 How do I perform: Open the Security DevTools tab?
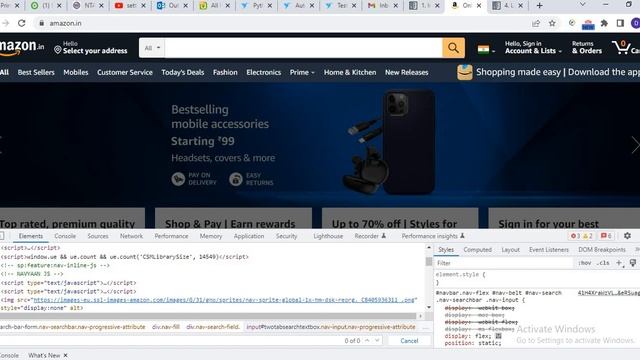click(x=287, y=236)
